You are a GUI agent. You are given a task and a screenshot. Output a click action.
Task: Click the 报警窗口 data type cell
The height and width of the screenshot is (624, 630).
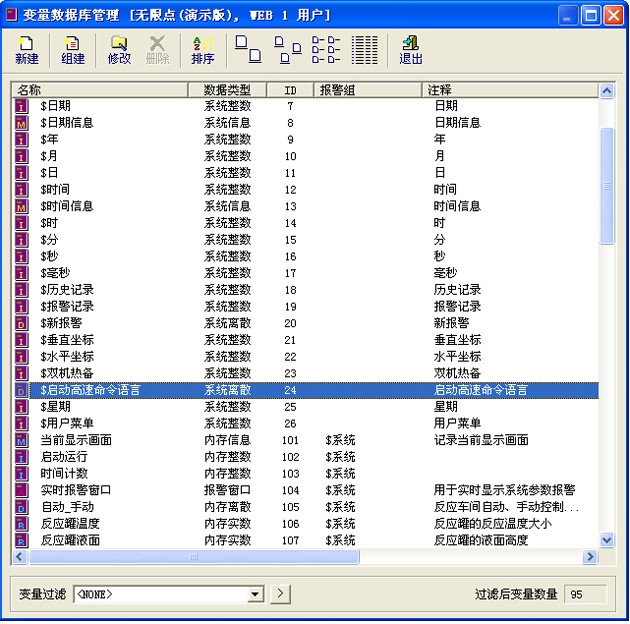[227, 490]
